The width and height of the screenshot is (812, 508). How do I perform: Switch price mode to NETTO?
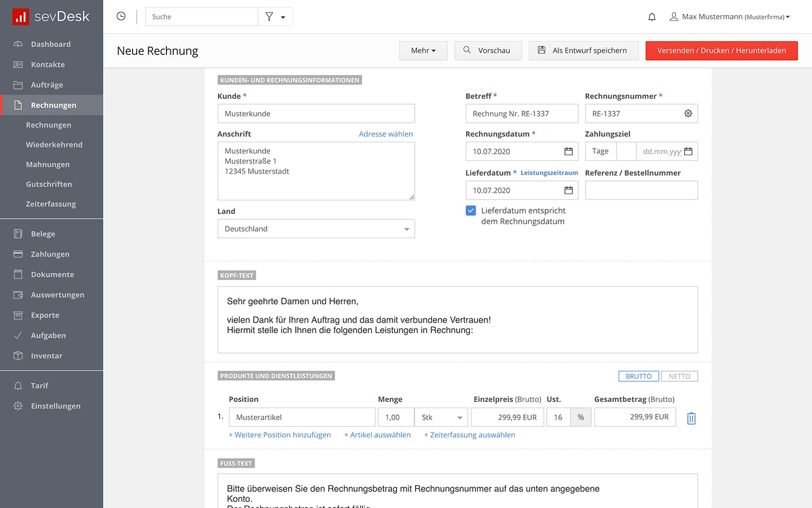click(x=679, y=376)
